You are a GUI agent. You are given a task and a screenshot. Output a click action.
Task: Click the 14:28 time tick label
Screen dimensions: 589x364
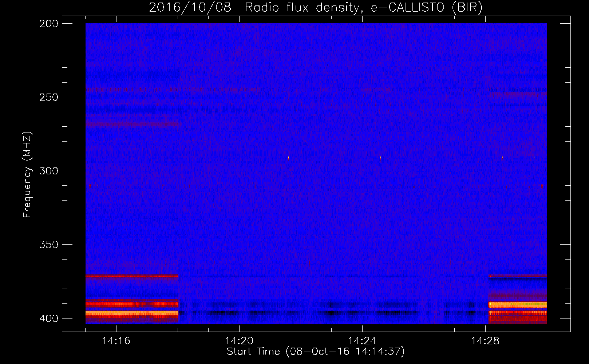pos(485,341)
